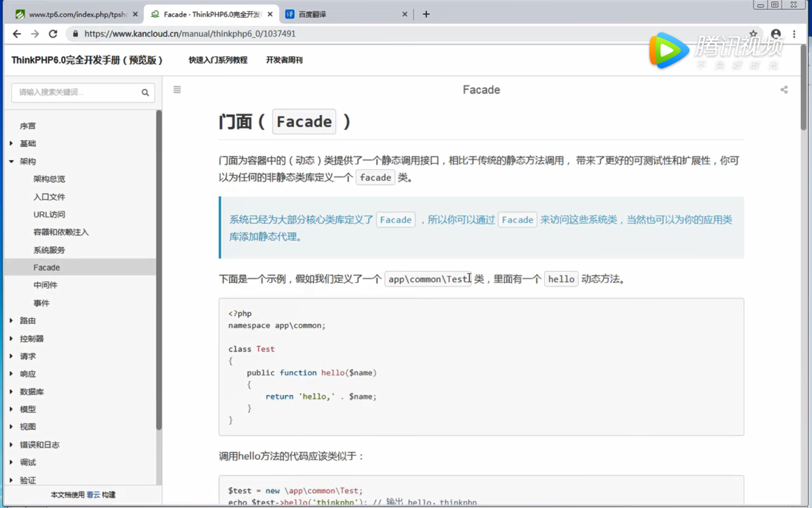This screenshot has height=508, width=812.
Task: Open the browser profile avatar
Action: [776, 34]
